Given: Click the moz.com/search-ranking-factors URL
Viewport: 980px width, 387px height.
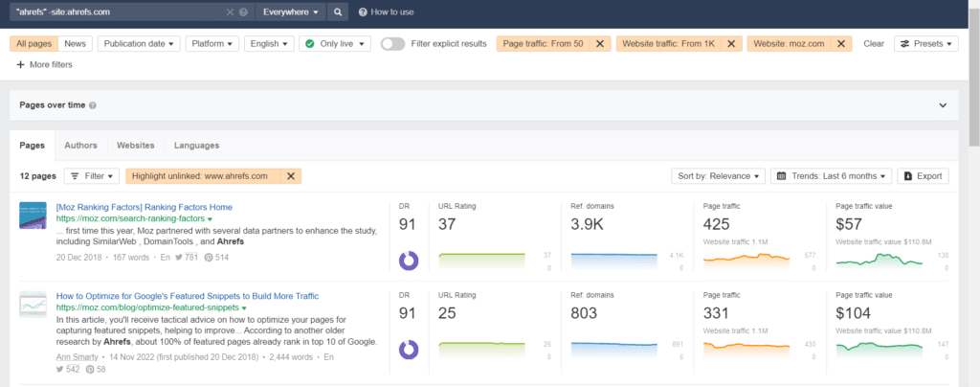Looking at the screenshot, I should (x=130, y=218).
